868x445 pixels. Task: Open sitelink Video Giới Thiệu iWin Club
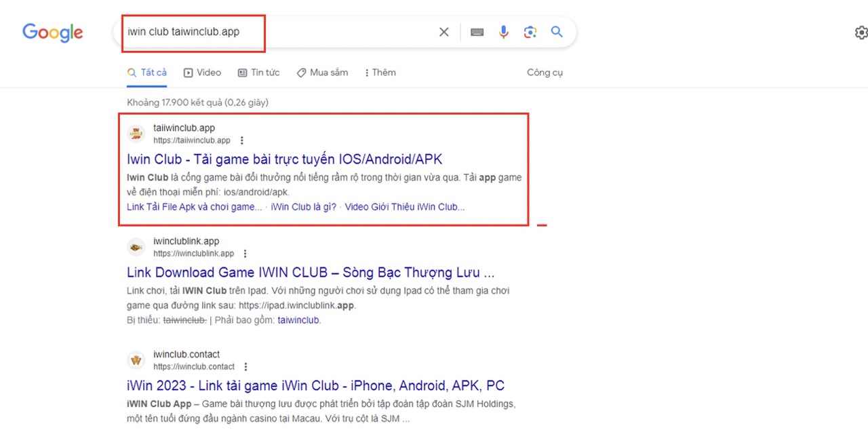tap(405, 207)
